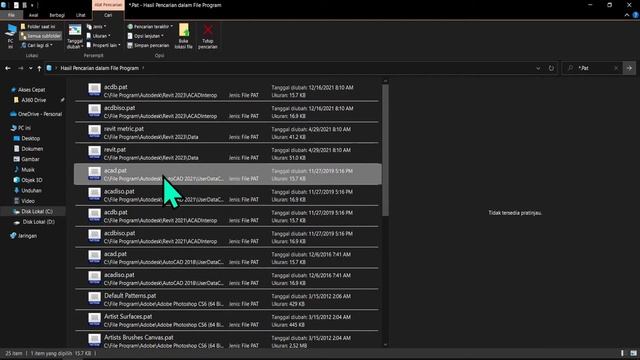
Task: Open Jaringan in navigation pane
Action: [x=23, y=236]
